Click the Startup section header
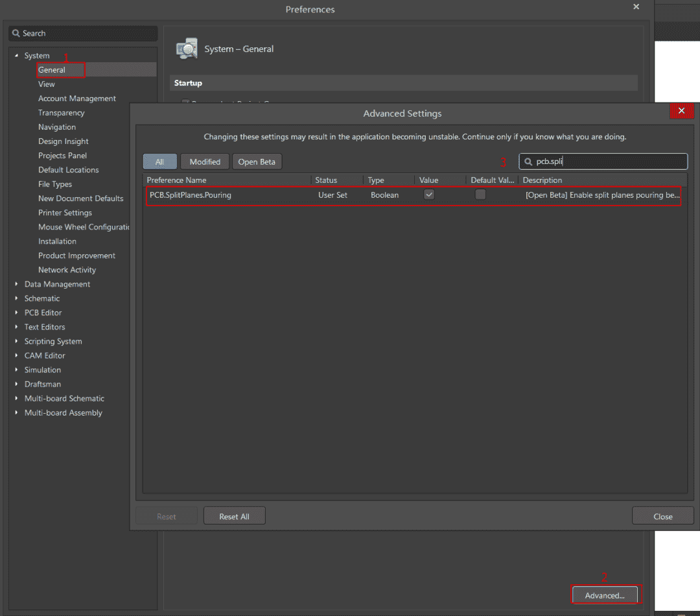 pyautogui.click(x=404, y=83)
